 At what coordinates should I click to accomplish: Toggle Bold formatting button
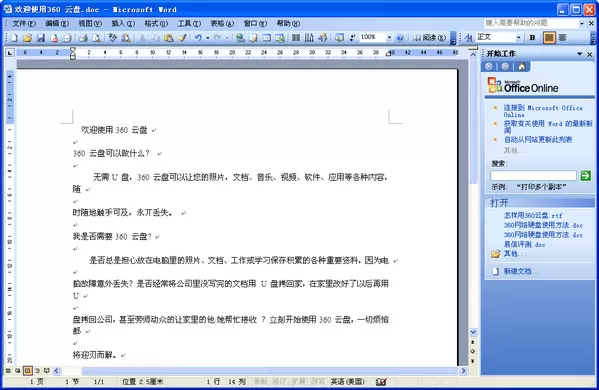point(533,37)
